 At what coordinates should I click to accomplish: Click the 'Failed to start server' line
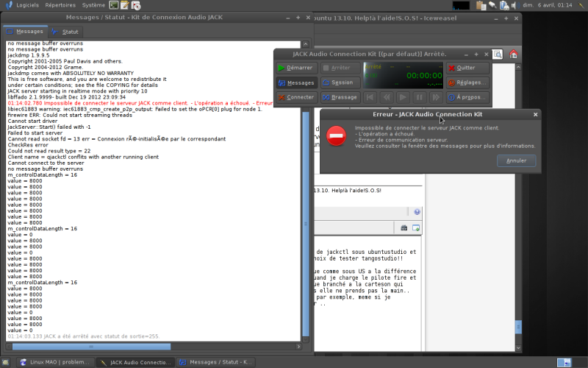click(35, 133)
